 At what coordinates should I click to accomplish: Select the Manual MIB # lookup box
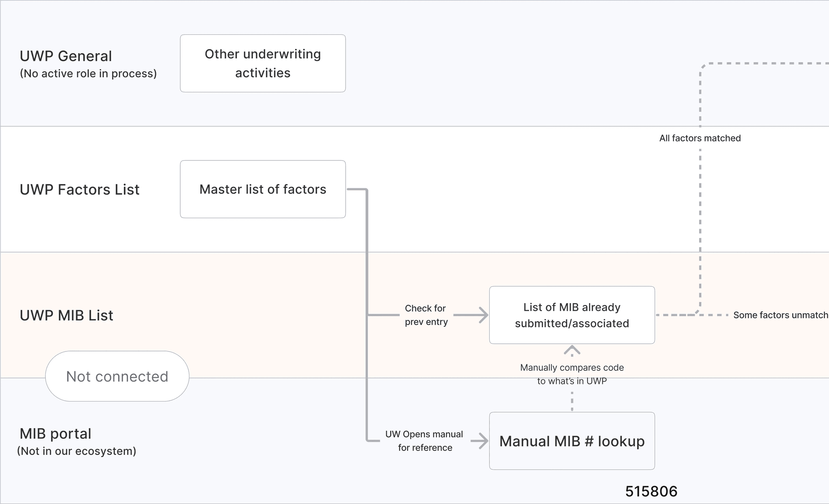pos(572,441)
